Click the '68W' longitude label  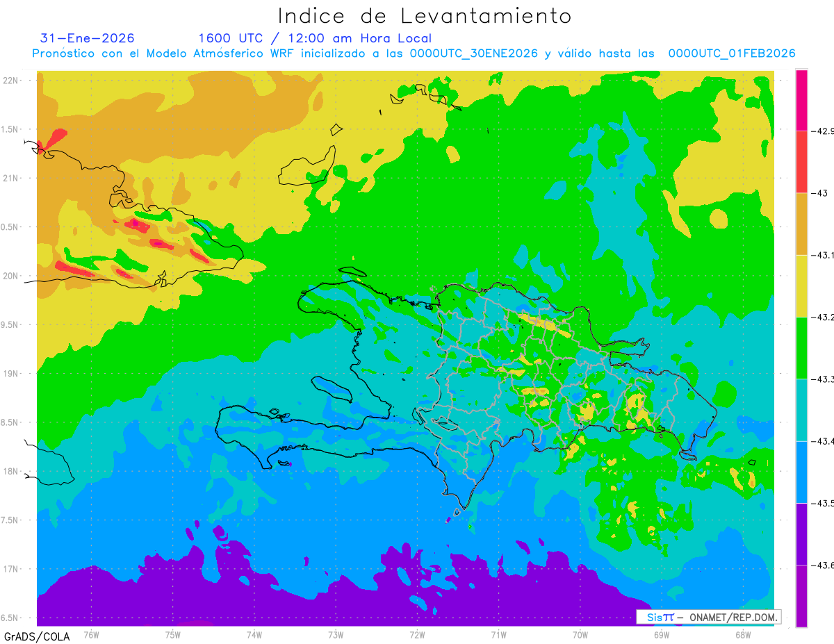point(743,634)
